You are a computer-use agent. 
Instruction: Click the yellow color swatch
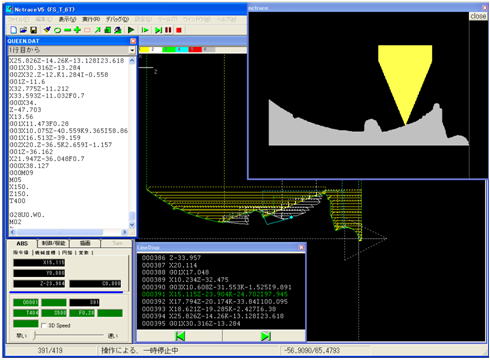[x=144, y=50]
